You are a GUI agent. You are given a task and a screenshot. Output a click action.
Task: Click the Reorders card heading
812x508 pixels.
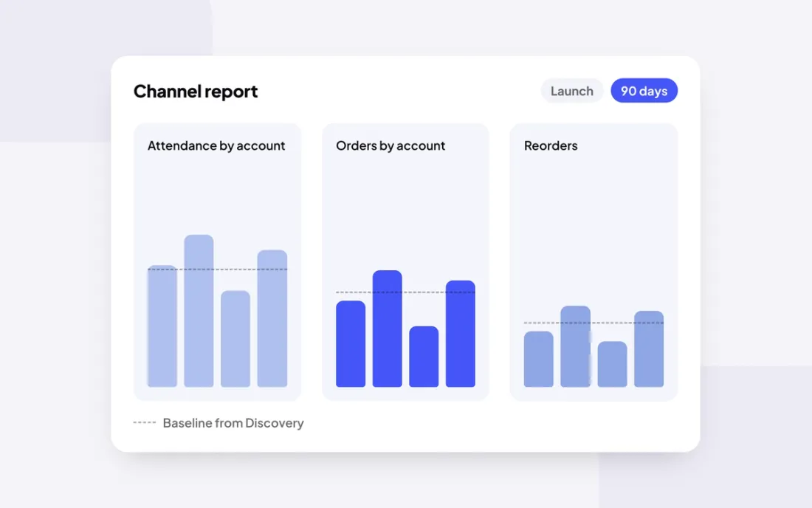pyautogui.click(x=551, y=145)
